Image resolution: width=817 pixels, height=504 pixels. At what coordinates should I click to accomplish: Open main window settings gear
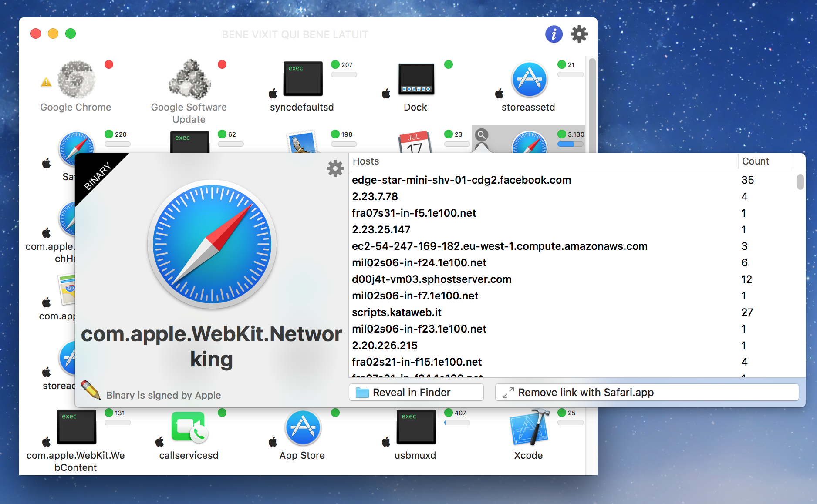point(579,34)
